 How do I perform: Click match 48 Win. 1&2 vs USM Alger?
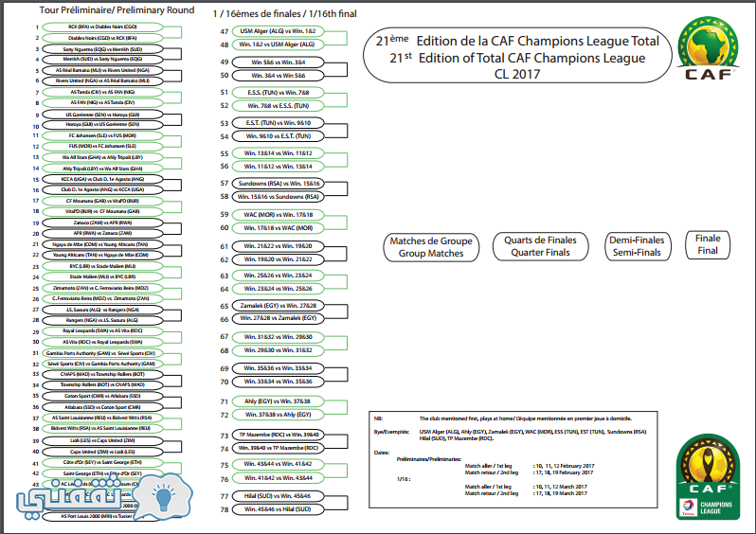pos(278,44)
